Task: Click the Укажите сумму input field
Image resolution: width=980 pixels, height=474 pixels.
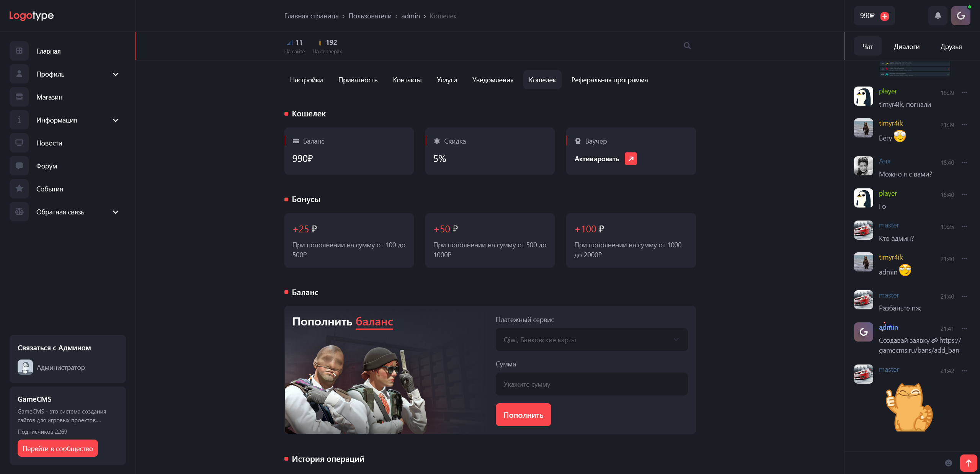Action: (591, 384)
